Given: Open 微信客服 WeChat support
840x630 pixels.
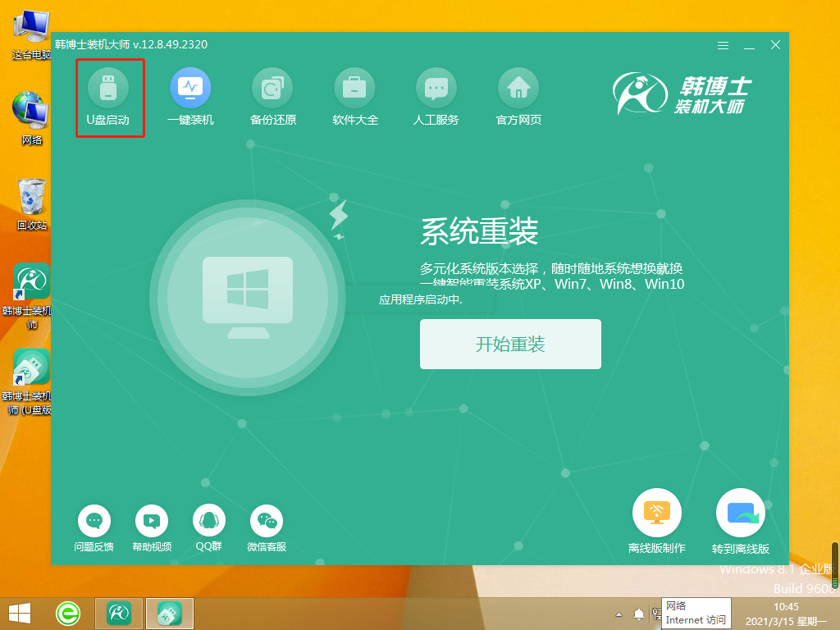Looking at the screenshot, I should coord(266,520).
